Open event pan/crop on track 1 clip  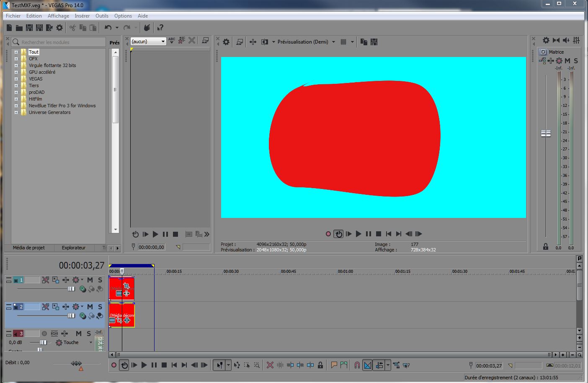click(126, 286)
